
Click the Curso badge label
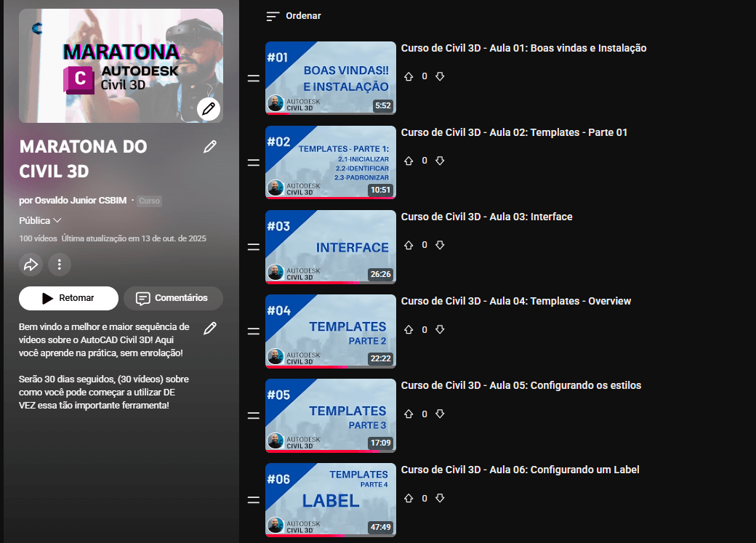149,201
